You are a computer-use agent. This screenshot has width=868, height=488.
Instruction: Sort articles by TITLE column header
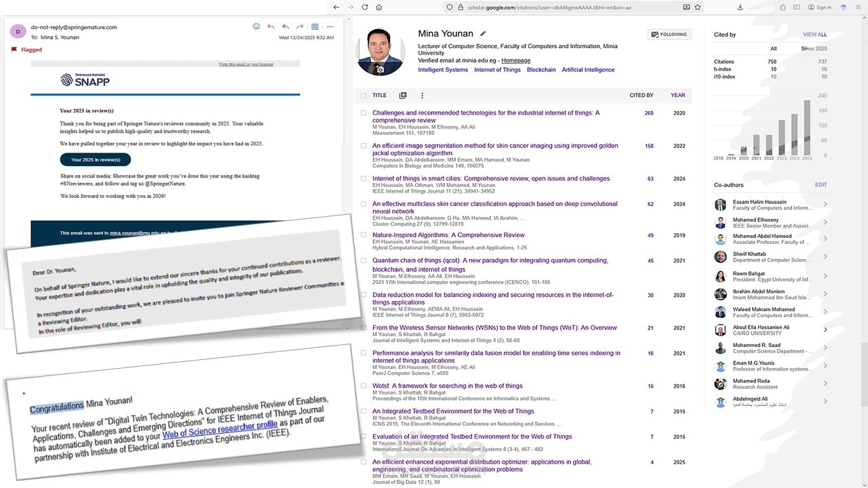click(380, 96)
